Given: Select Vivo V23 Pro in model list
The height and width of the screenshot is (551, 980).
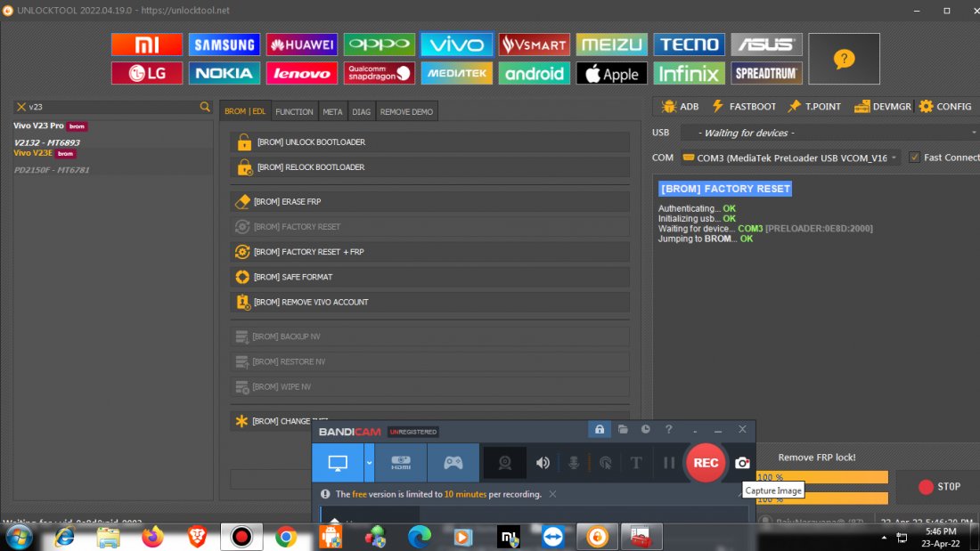Looking at the screenshot, I should click(x=38, y=126).
